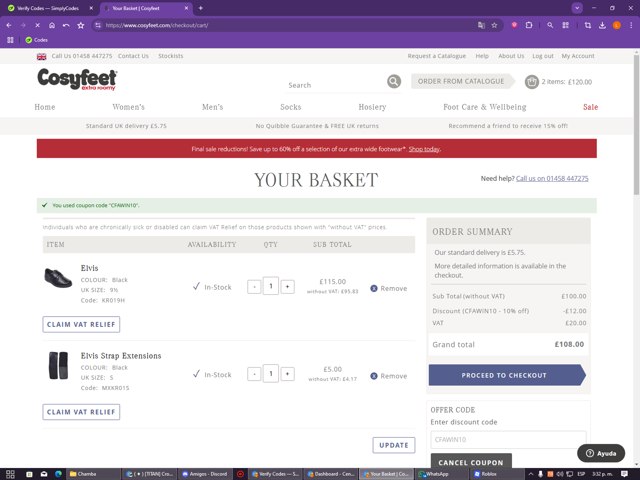This screenshot has height=480, width=640.
Task: Click the Elvis Strap Extensions thumbnail
Action: (x=58, y=365)
